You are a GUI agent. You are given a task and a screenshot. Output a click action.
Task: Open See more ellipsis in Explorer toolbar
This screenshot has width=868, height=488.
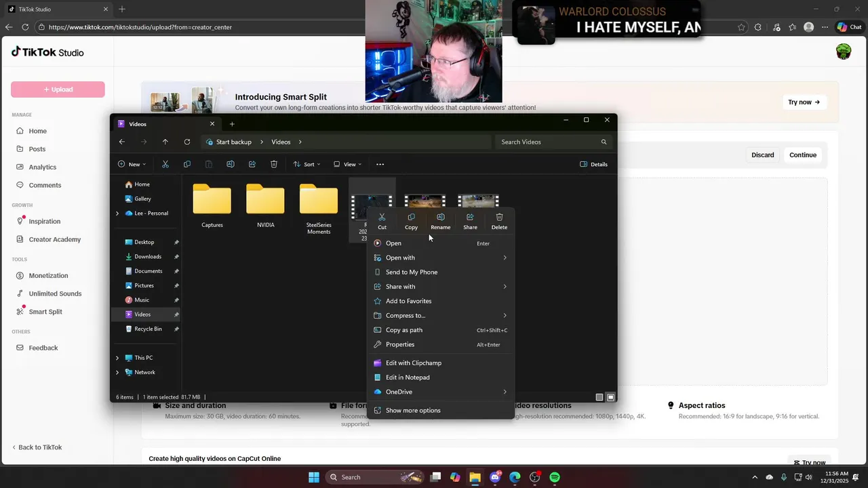pyautogui.click(x=380, y=164)
